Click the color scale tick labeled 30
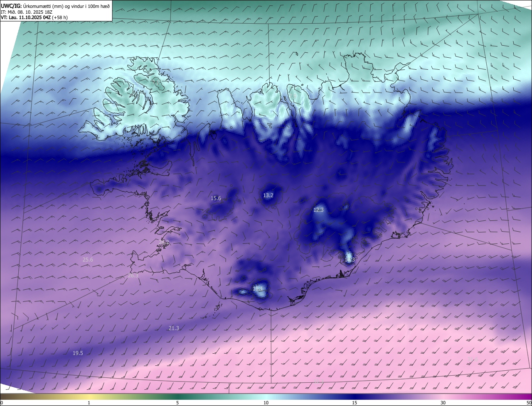The width and height of the screenshot is (532, 406). [x=443, y=403]
